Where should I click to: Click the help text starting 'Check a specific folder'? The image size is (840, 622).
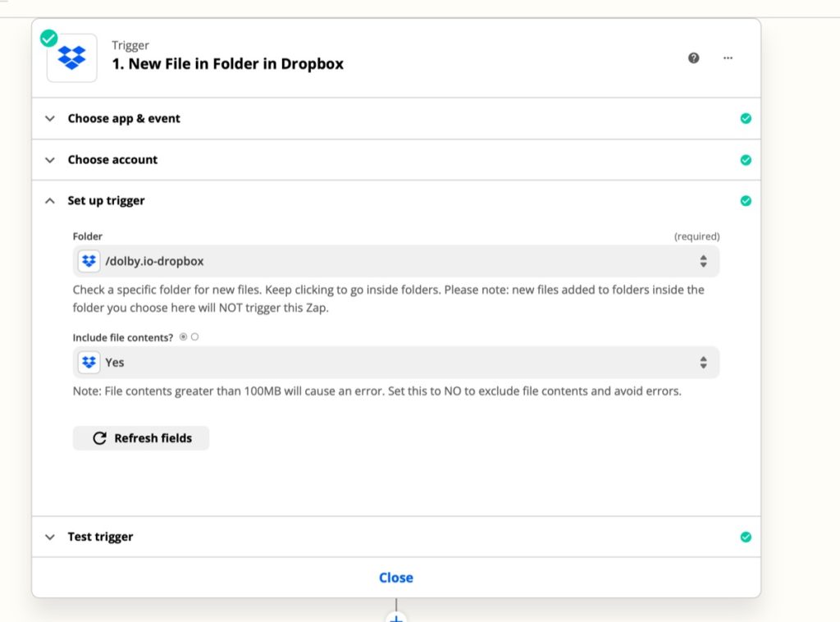coord(388,299)
